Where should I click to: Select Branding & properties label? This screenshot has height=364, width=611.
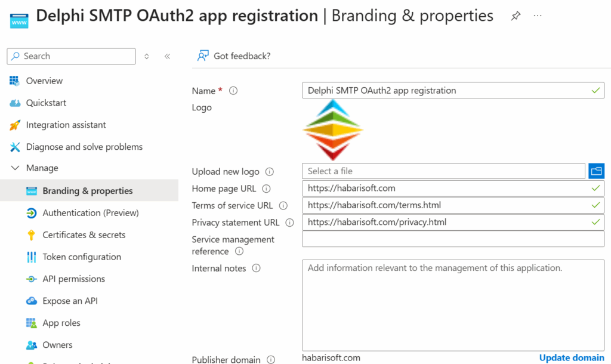click(x=88, y=191)
